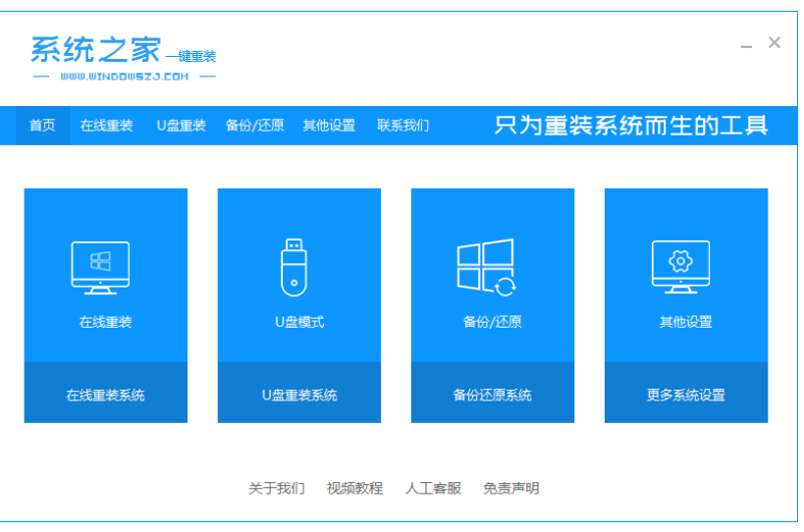Click the Windows logo backup/restore icon

(487, 267)
